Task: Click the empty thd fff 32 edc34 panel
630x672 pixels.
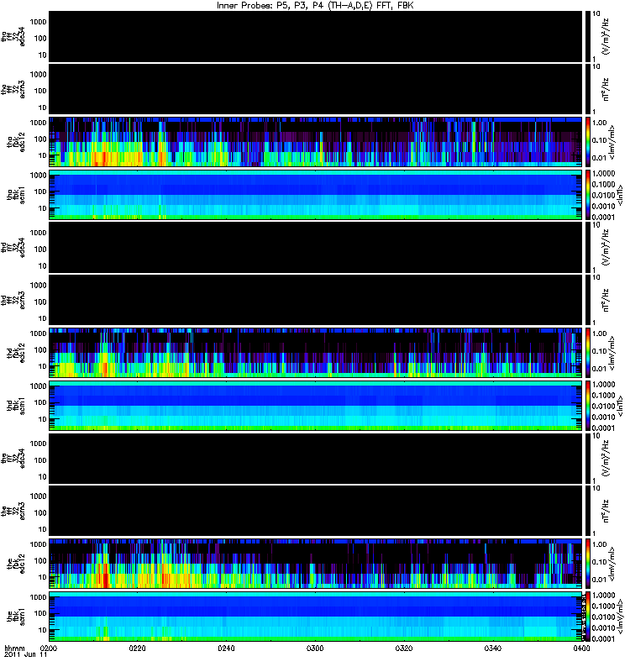Action: tap(316, 247)
